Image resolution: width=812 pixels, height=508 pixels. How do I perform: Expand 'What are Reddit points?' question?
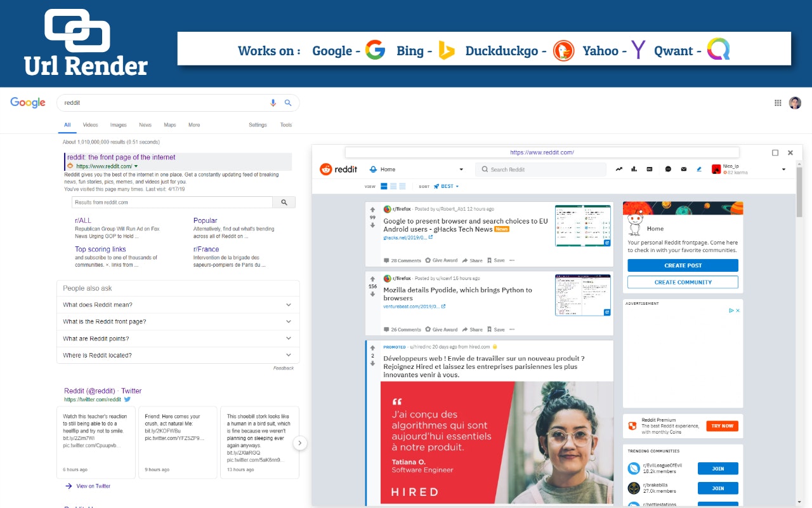(178, 338)
